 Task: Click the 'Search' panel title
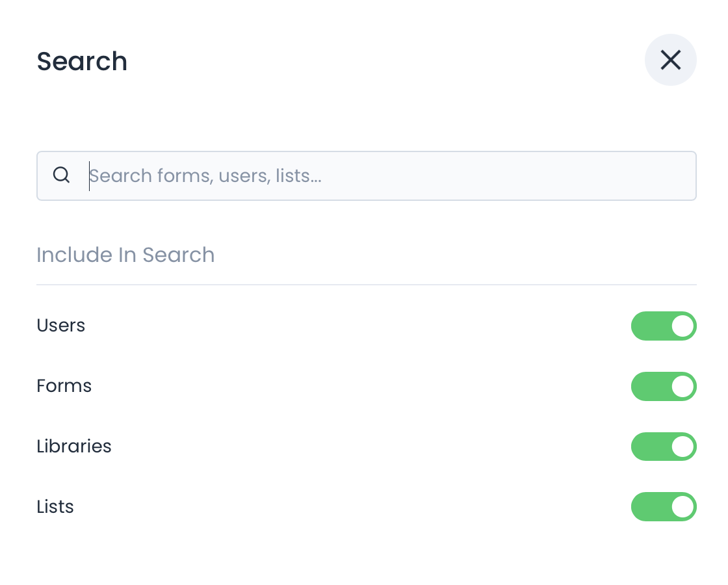[82, 62]
